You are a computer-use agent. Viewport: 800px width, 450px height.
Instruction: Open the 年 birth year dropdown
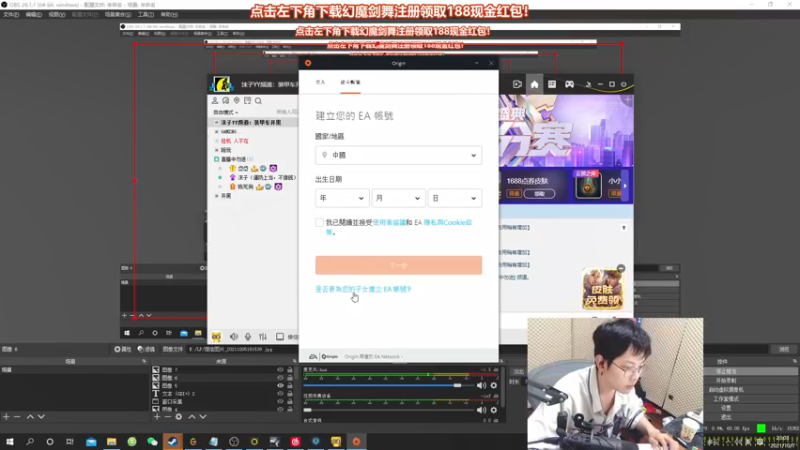[341, 198]
